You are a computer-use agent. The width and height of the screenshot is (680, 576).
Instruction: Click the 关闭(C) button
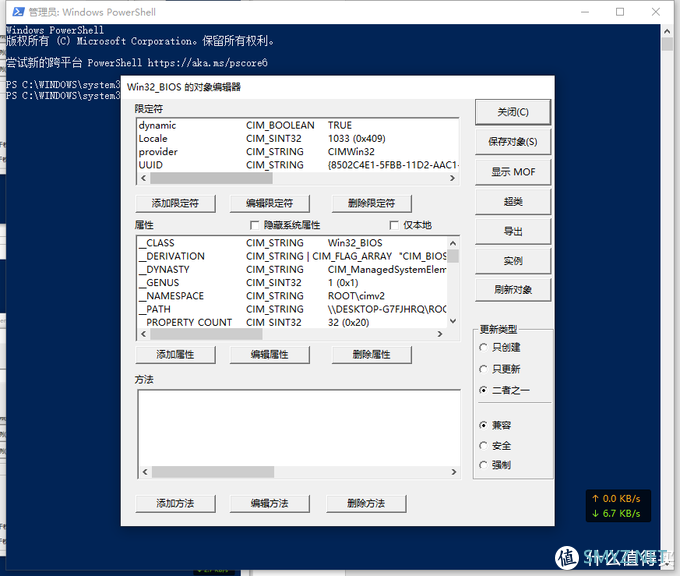click(513, 112)
